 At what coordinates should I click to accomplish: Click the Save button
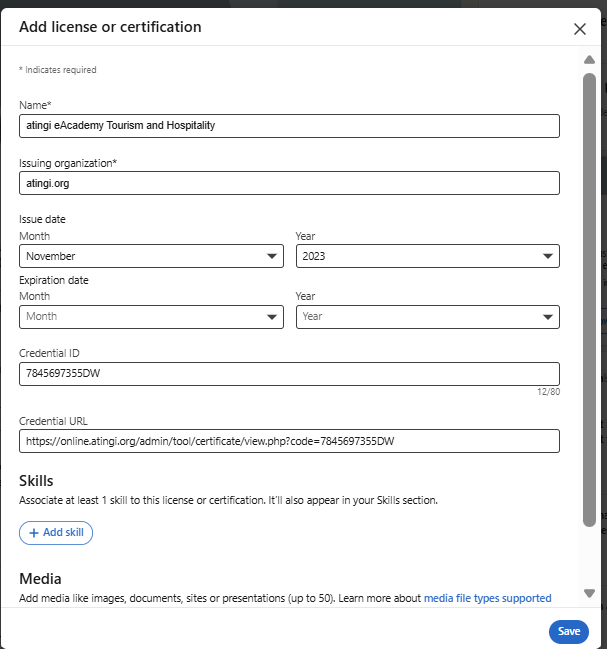point(568,631)
